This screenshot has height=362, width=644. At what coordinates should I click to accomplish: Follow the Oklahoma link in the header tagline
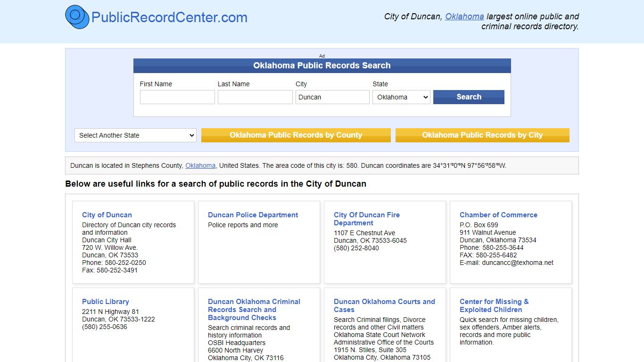(464, 16)
